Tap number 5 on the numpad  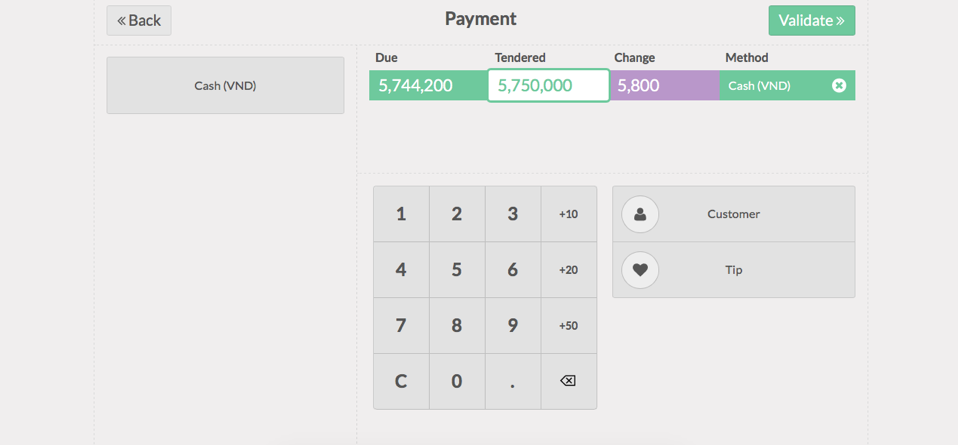point(457,270)
